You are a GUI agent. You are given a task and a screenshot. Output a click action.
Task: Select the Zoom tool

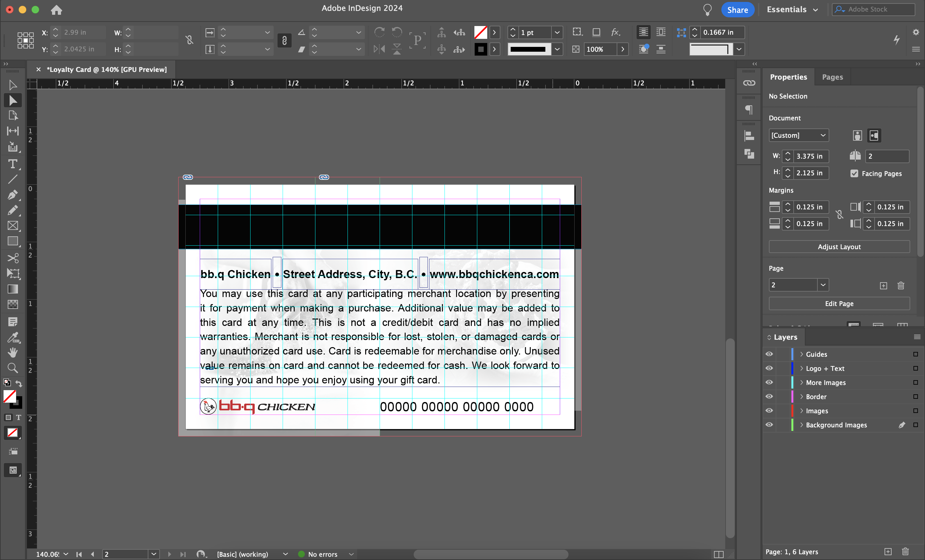13,368
